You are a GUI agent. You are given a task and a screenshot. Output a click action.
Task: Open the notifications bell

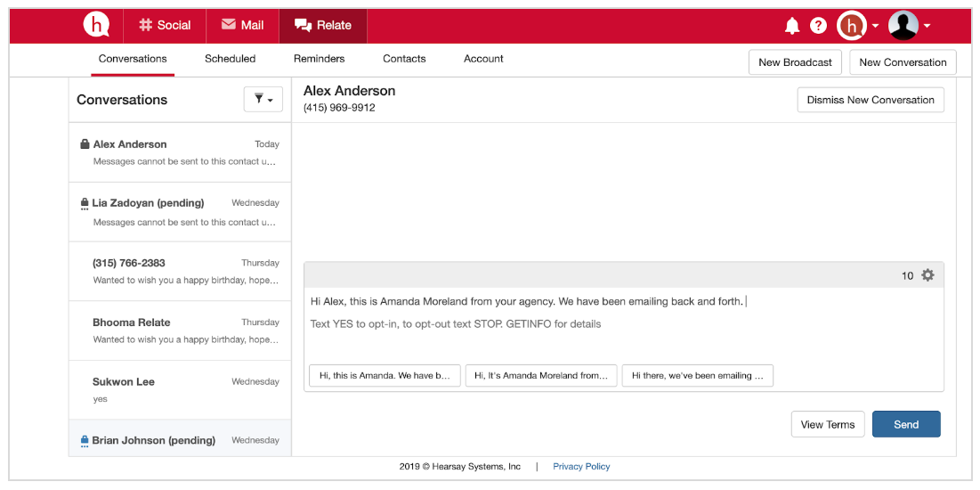point(792,26)
